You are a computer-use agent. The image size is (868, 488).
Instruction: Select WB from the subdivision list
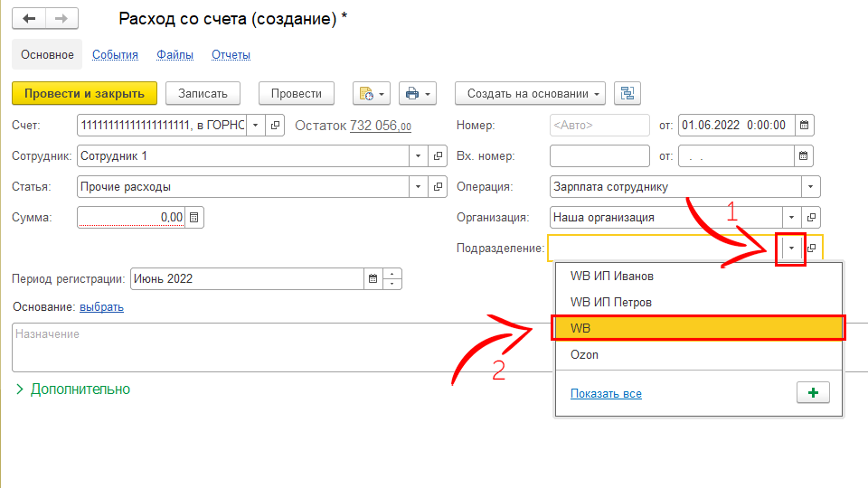tap(697, 327)
